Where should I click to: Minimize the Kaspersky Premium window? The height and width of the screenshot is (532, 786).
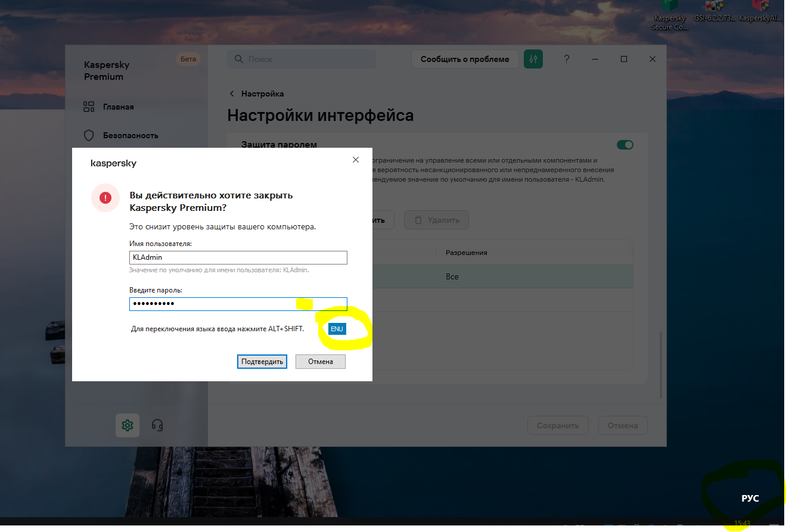(x=595, y=59)
